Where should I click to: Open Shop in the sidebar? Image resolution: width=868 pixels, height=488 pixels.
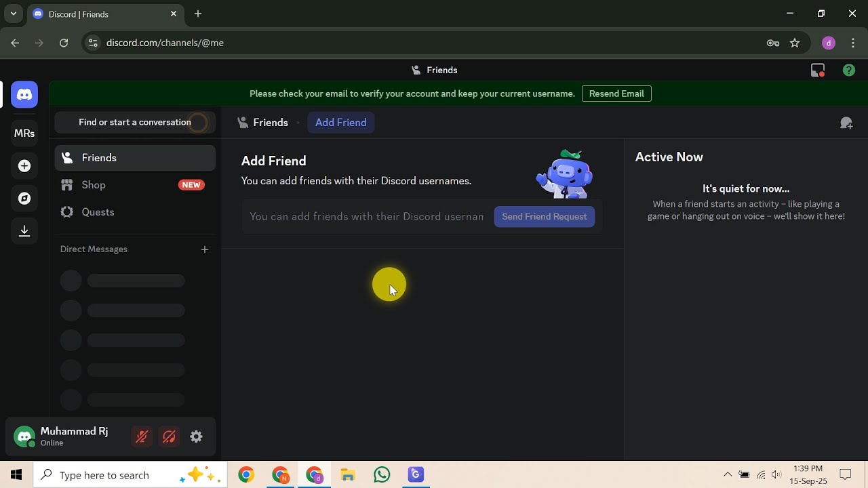tap(135, 185)
